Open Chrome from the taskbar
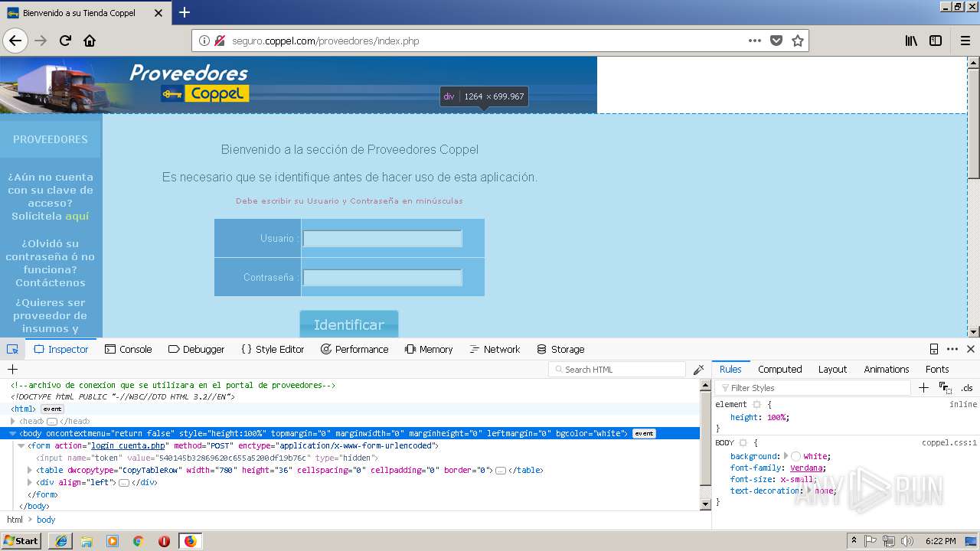The image size is (980, 551). coord(138,541)
